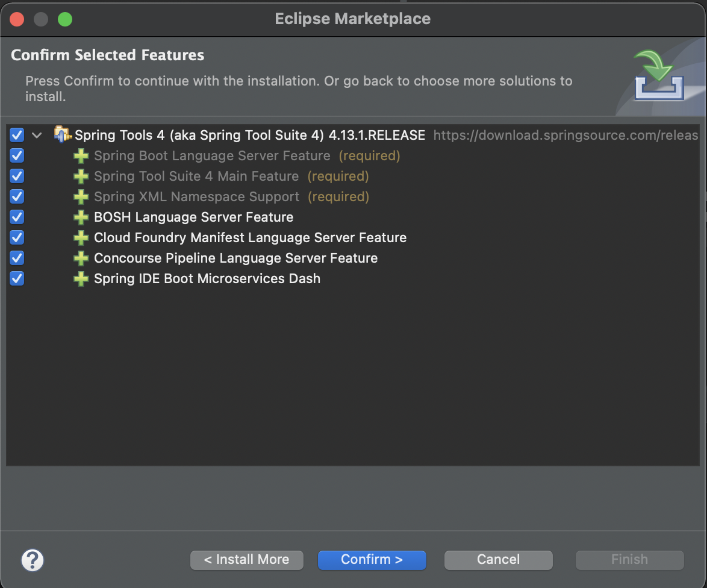The width and height of the screenshot is (707, 588).
Task: Click the plus icon beside Spring Boot Language Server Feature
Action: click(81, 155)
